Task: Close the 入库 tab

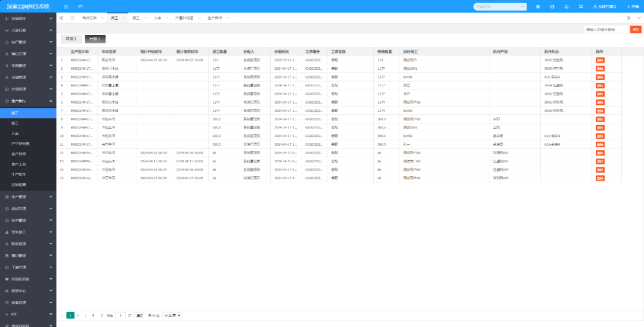Action: [x=167, y=18]
